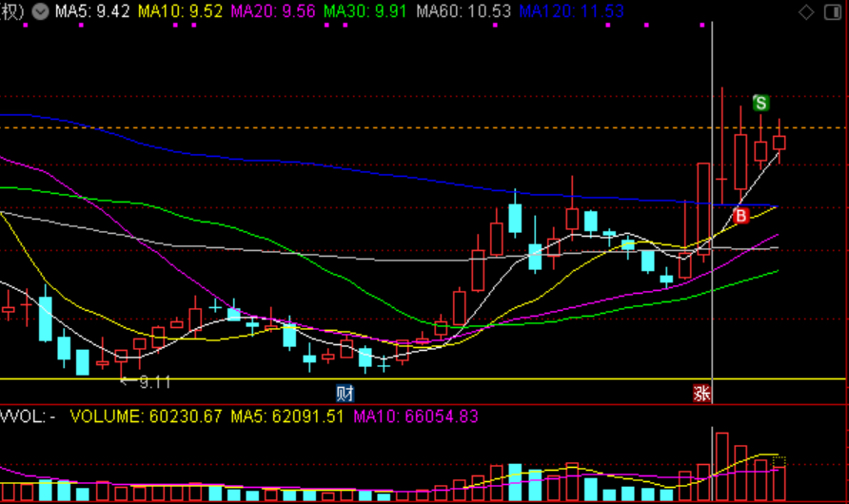Click the red B buy signal marker
This screenshot has width=849, height=504.
[741, 217]
